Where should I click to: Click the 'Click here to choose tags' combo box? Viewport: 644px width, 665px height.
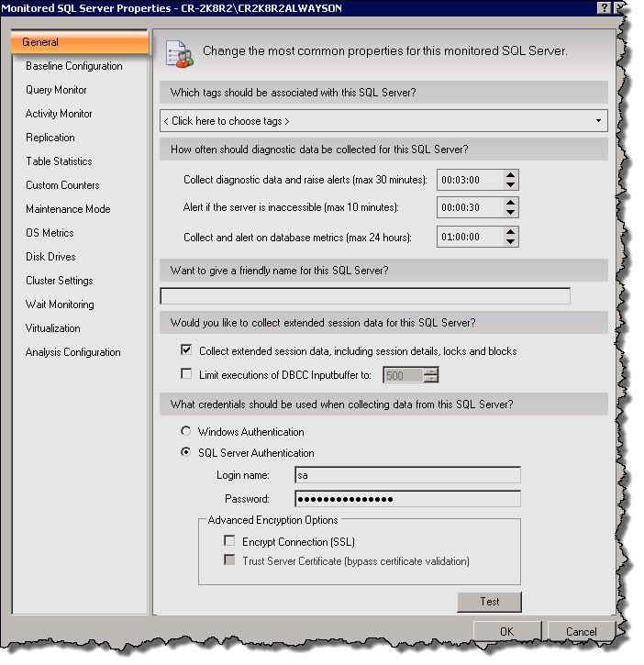[x=383, y=121]
